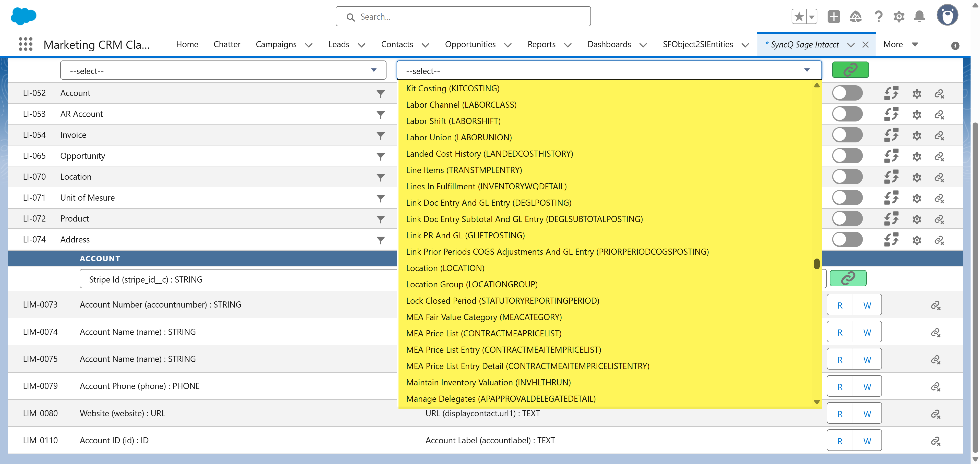Click the global Search field

(463, 16)
